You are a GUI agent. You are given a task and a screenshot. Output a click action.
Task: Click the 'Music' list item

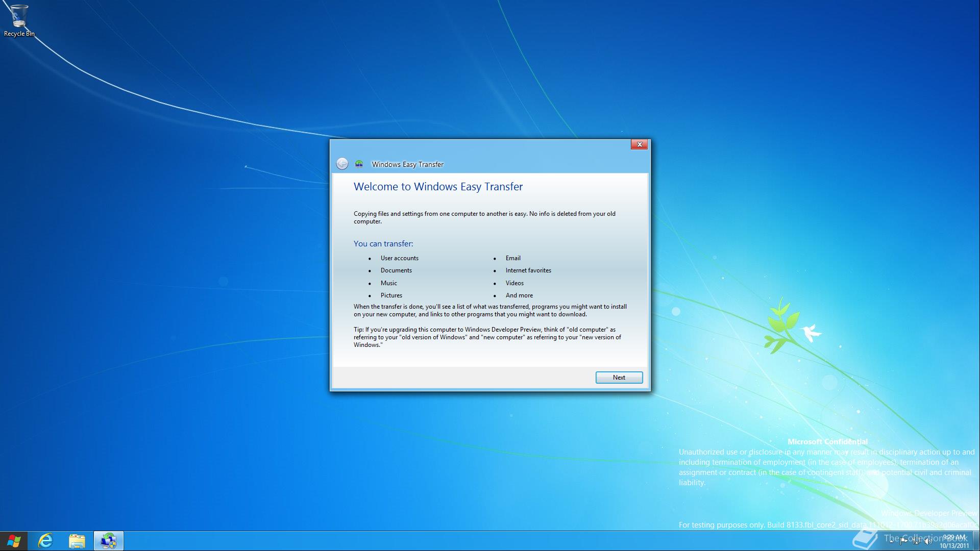click(388, 283)
